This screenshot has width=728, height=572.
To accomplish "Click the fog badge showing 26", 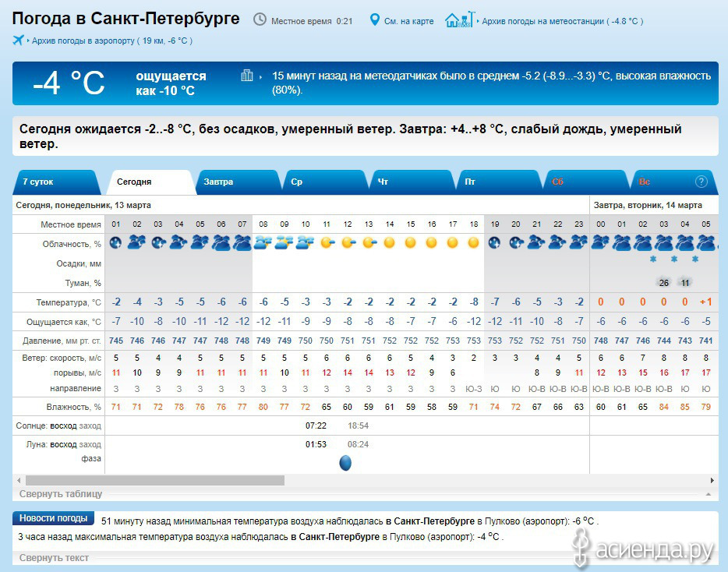I will pos(664,283).
